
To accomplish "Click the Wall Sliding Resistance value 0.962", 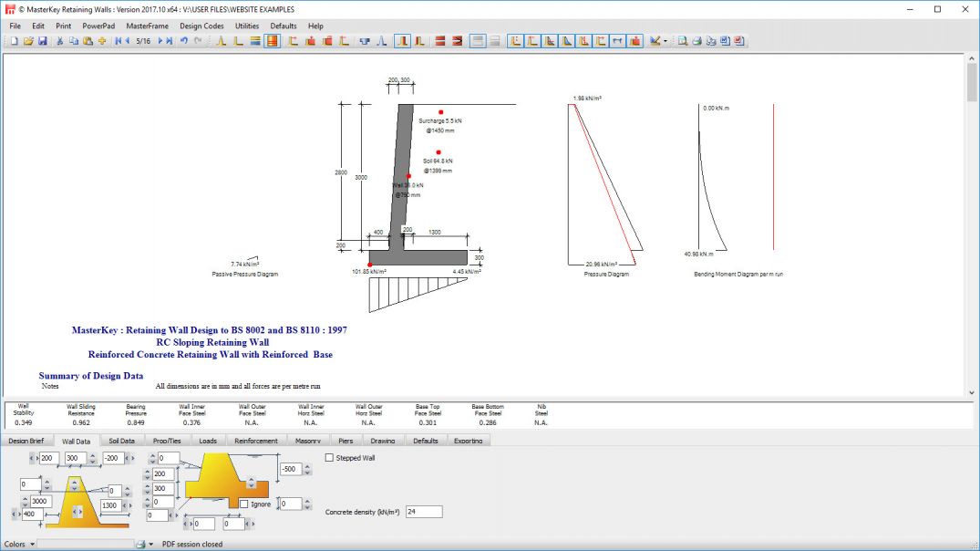I will (x=80, y=422).
